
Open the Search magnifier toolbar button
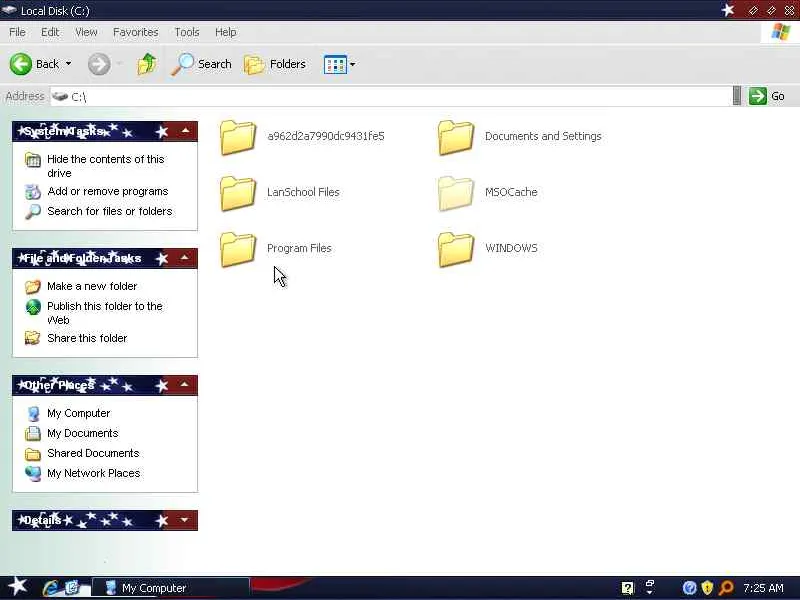click(x=201, y=64)
